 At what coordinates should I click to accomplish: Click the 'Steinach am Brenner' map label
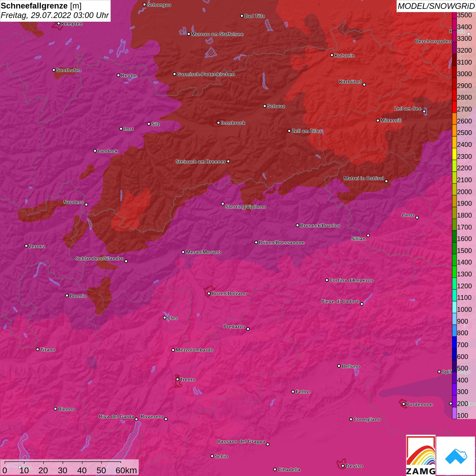[x=201, y=161]
